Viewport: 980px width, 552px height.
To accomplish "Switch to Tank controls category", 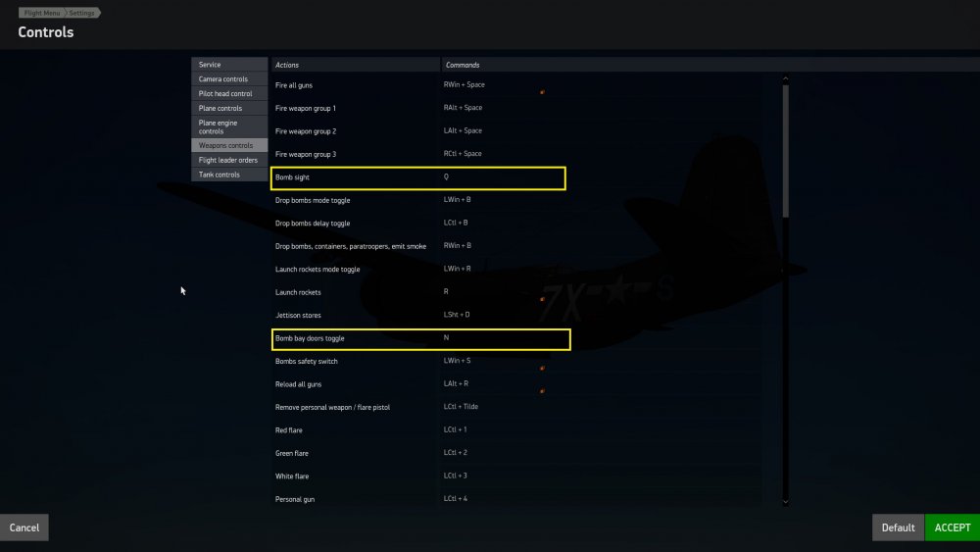I will pos(229,175).
